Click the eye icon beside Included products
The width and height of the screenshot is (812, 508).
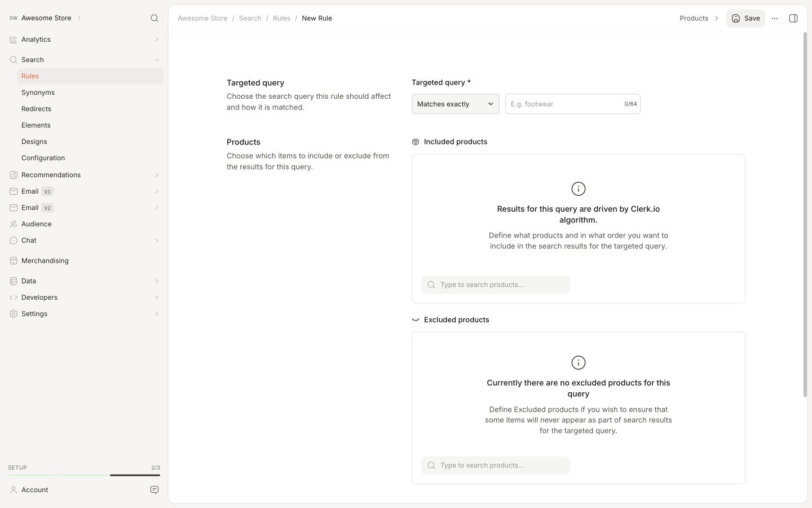point(416,142)
